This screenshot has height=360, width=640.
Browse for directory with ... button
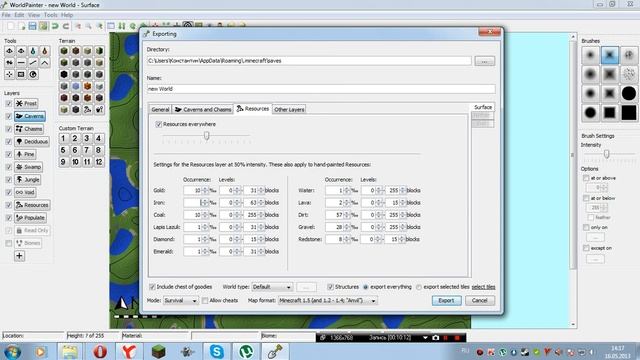tap(484, 61)
